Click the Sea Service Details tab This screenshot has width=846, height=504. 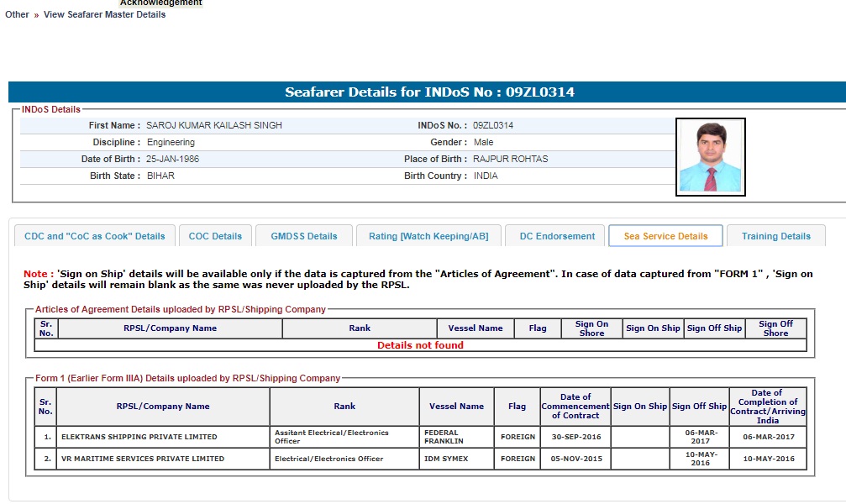(x=665, y=236)
